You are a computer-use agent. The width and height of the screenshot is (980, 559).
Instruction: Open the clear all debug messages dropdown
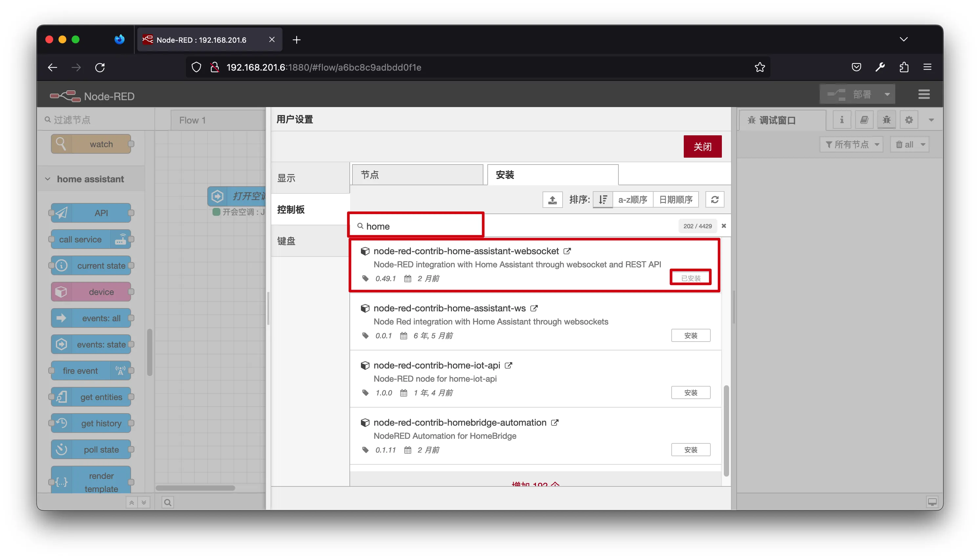click(909, 145)
